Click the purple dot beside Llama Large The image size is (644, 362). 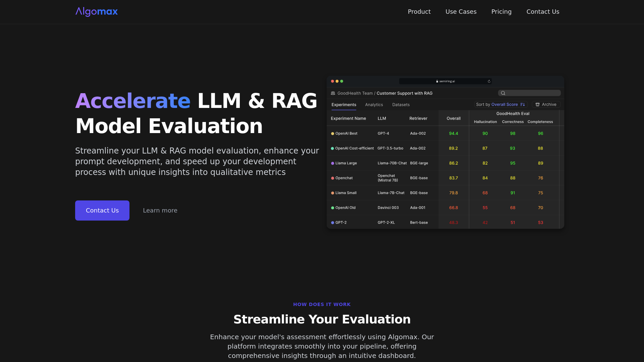(333, 163)
